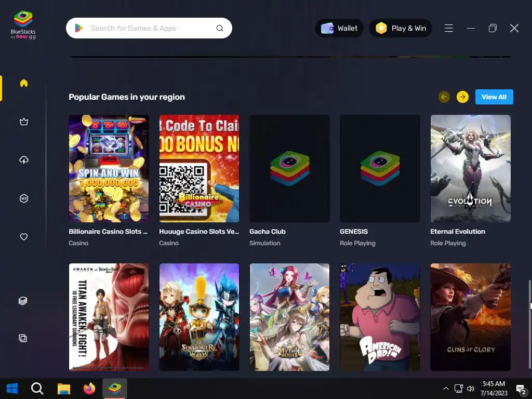The width and height of the screenshot is (532, 399).
Task: Click Role Playing genre under GENESIS
Action: point(357,243)
